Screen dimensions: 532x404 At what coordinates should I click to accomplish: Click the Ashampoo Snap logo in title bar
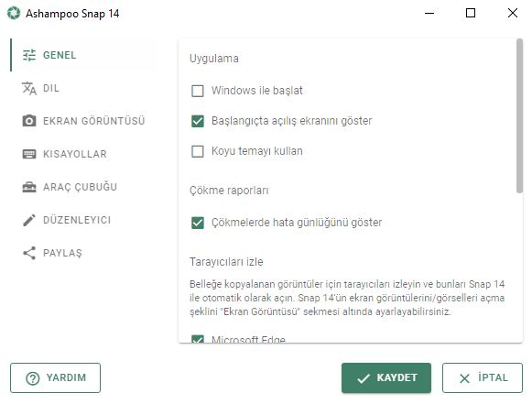(14, 13)
